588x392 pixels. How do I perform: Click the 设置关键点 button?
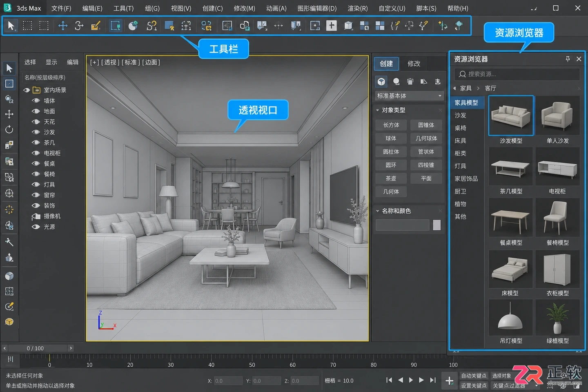474,385
